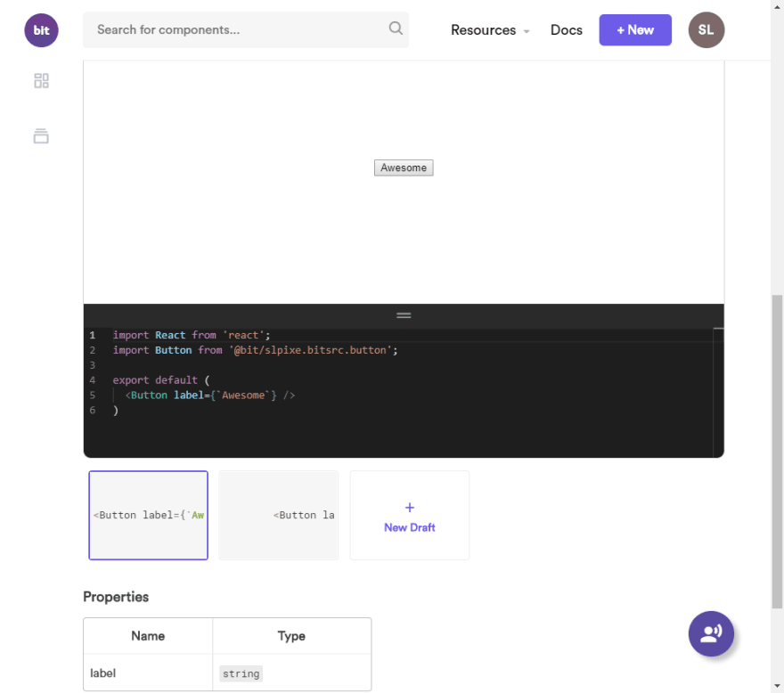This screenshot has width=784, height=693.
Task: Click code line 2 import Button statement
Action: coord(255,350)
